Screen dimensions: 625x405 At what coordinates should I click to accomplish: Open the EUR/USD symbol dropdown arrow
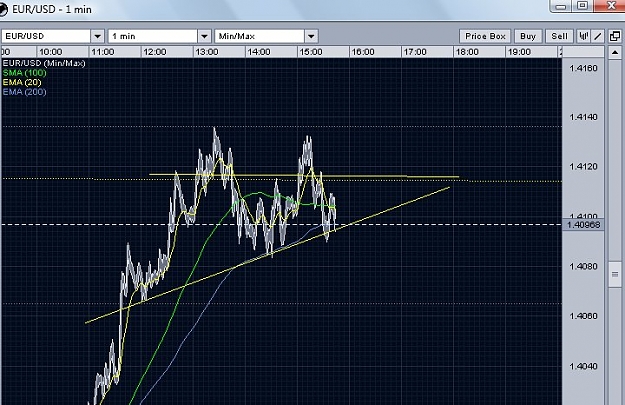[x=98, y=36]
